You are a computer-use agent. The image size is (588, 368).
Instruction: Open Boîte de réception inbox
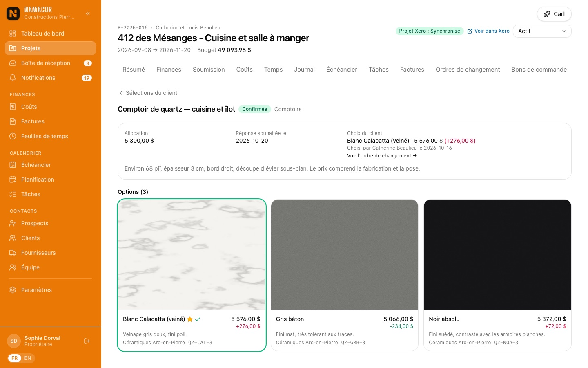(50, 63)
